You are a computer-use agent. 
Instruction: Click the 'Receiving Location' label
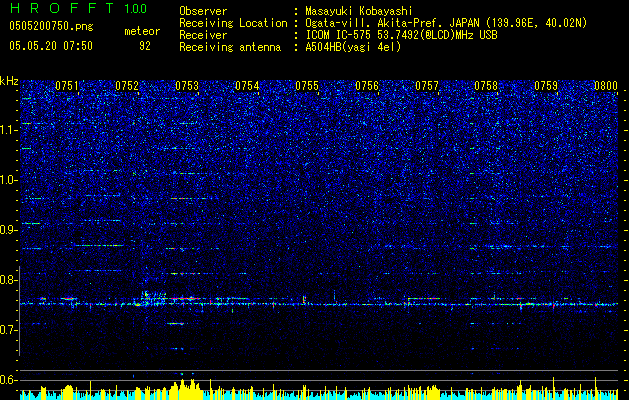233,23
